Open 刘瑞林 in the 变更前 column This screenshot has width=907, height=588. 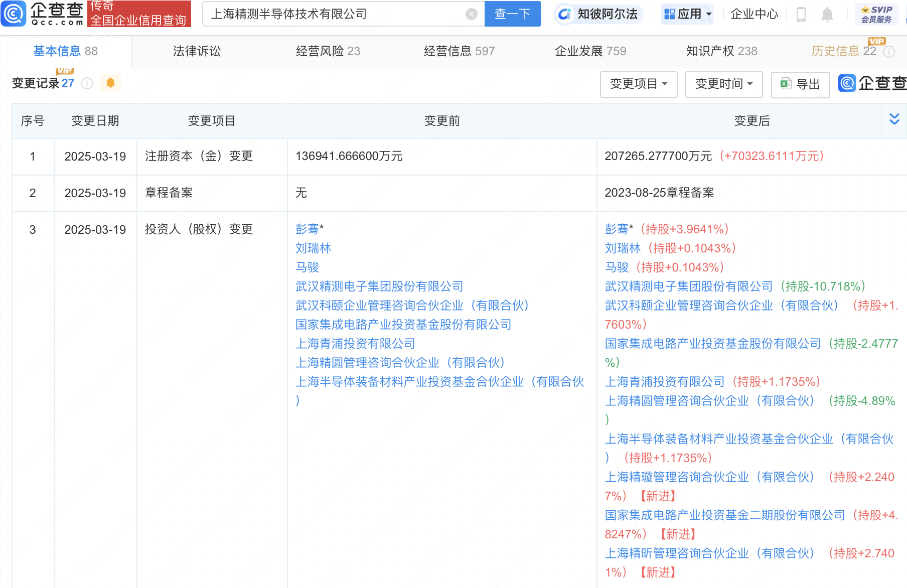pos(313,248)
